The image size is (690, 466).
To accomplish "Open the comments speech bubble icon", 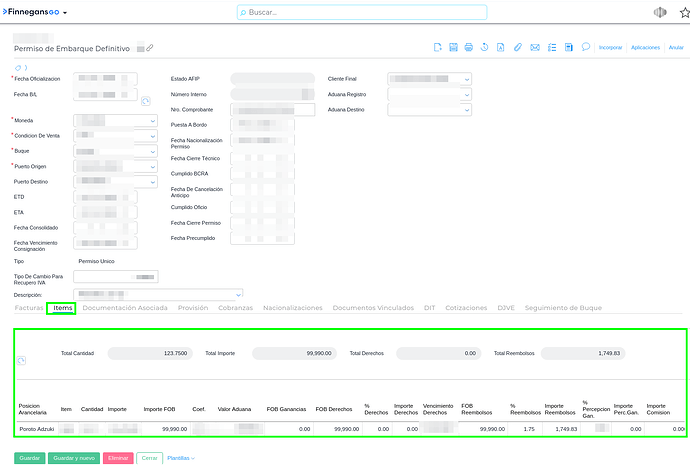I will pos(585,47).
